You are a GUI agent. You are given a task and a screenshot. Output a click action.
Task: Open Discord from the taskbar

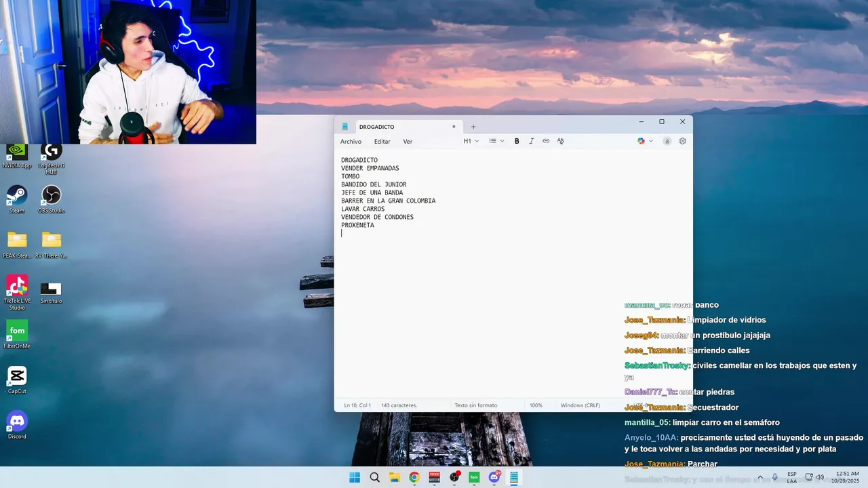(494, 477)
